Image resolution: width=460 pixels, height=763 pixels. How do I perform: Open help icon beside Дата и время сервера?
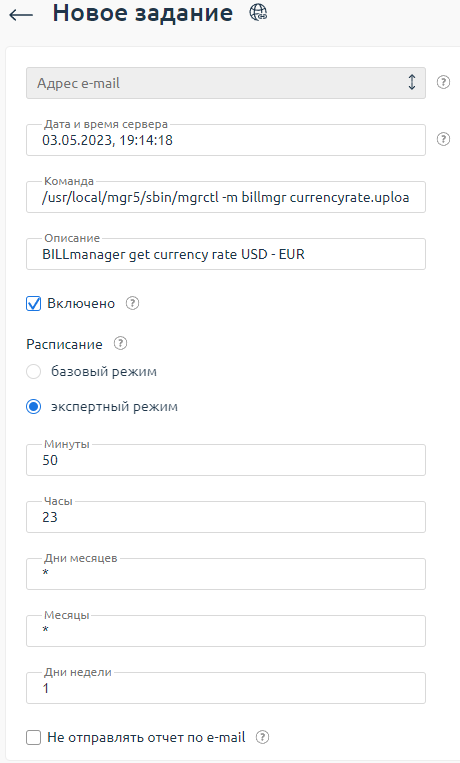click(x=443, y=139)
